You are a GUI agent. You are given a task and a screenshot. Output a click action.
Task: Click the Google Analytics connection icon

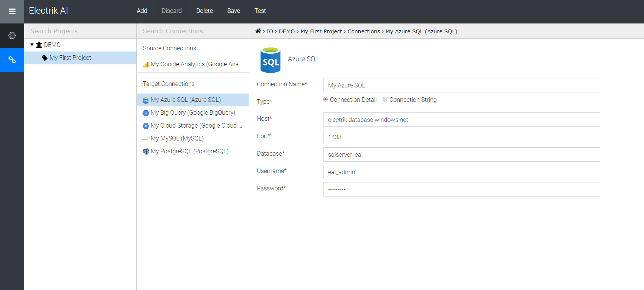coord(145,65)
